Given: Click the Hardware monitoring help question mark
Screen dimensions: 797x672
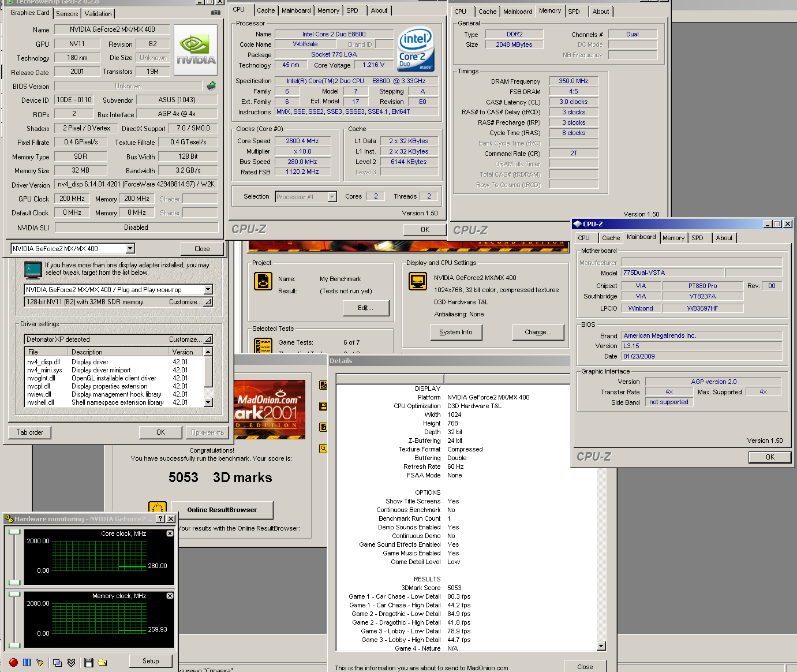Looking at the screenshot, I should coord(161,519).
